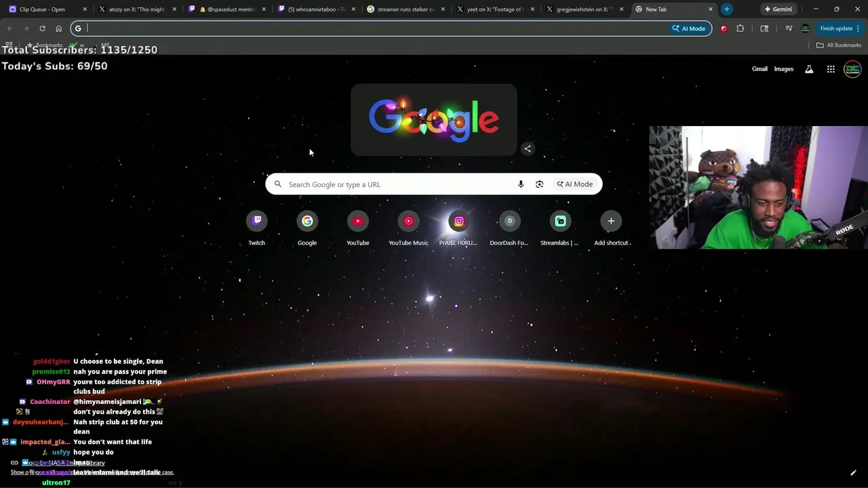
Task: Open the Chrome profile avatar in toolbar
Action: (805, 28)
